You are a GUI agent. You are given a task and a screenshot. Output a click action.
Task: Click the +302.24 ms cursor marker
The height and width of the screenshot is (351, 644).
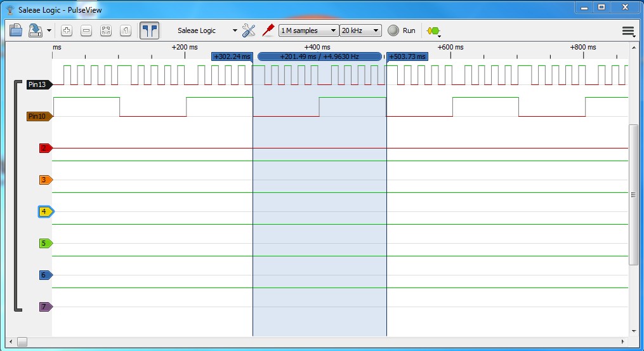coord(232,56)
